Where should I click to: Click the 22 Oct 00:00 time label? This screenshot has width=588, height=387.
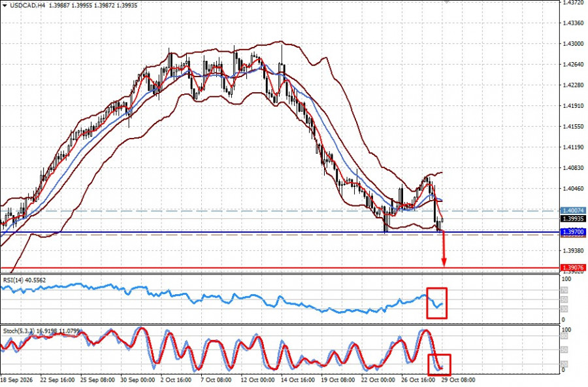[x=378, y=380]
